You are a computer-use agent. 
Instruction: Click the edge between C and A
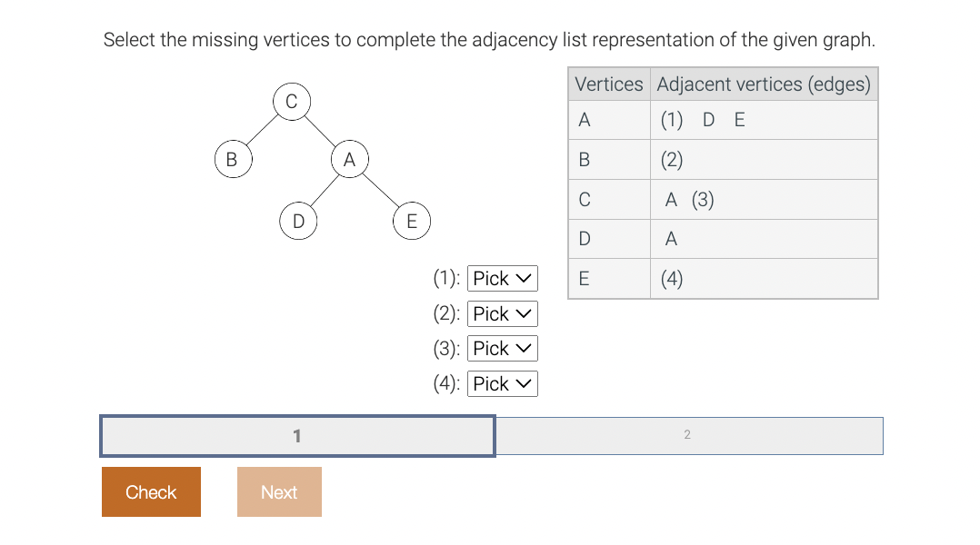(320, 130)
